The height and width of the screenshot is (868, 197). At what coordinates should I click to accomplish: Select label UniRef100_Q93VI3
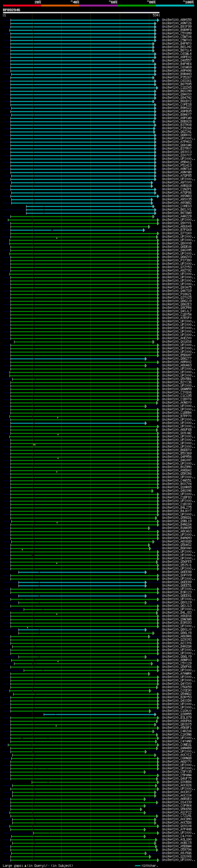177,152
